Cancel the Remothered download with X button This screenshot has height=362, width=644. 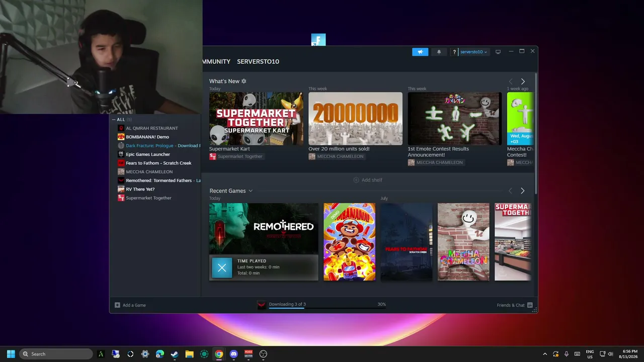coord(222,267)
